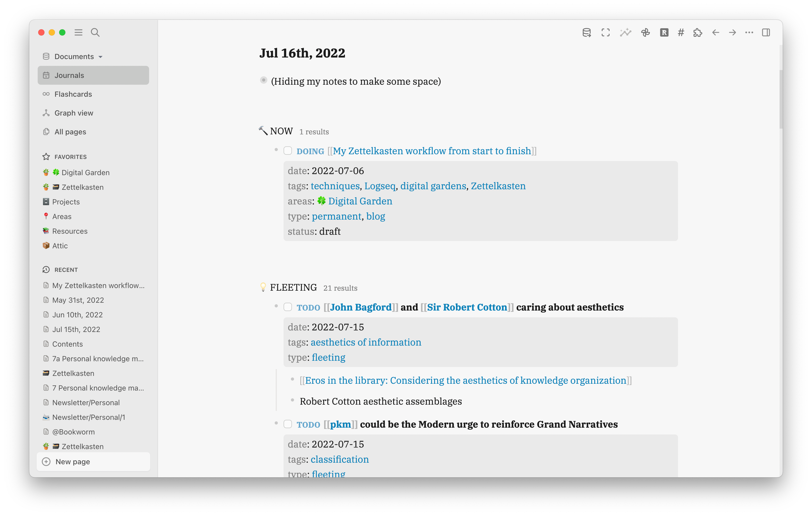The image size is (812, 516).
Task: Check the DOING Zettelkasten workflow checkbox
Action: click(288, 151)
